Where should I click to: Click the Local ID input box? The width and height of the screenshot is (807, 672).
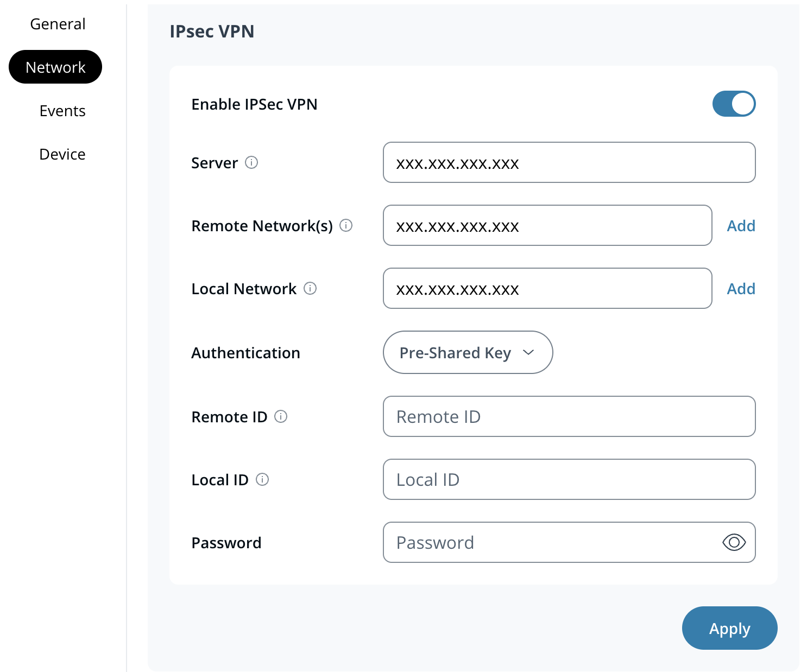(x=569, y=479)
